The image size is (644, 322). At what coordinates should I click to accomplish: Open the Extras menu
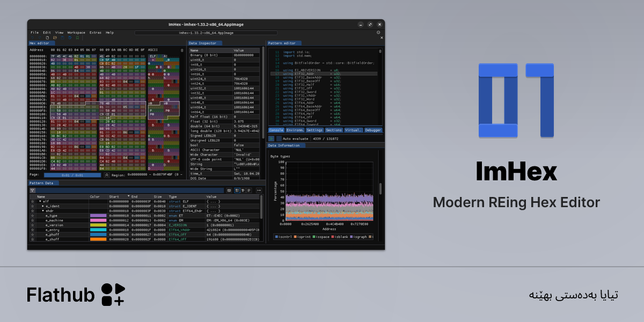pos(96,32)
